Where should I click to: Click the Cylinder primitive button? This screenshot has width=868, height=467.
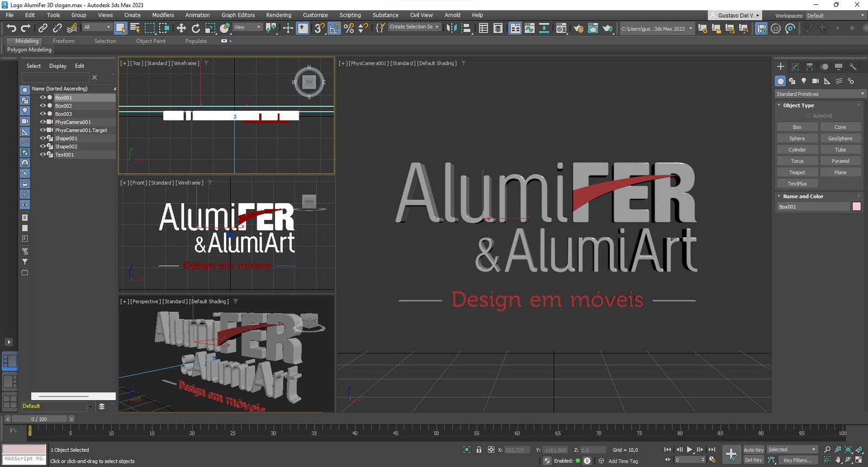pyautogui.click(x=797, y=150)
